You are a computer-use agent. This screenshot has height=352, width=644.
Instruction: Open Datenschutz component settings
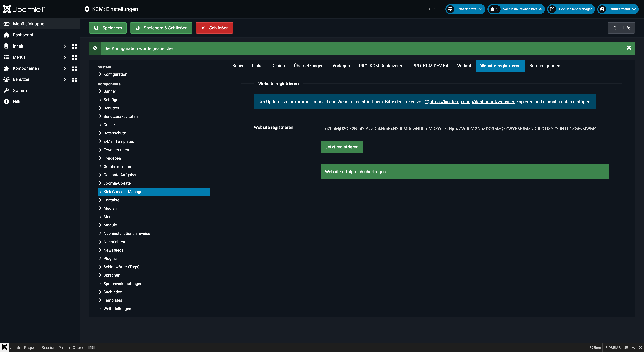115,133
